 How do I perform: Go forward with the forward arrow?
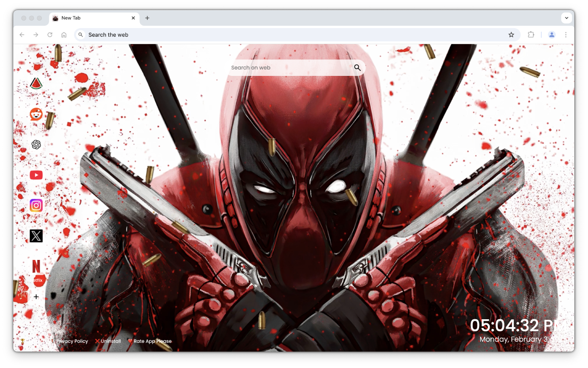pos(36,35)
